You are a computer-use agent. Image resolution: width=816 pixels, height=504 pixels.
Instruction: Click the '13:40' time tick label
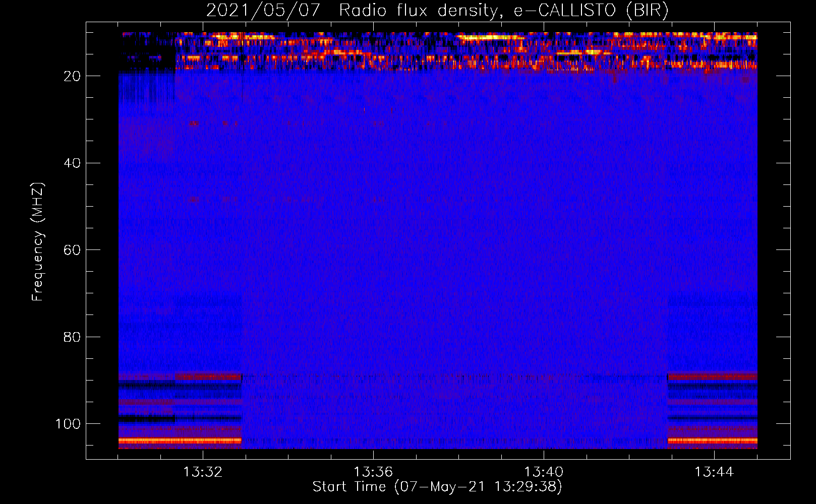544,472
